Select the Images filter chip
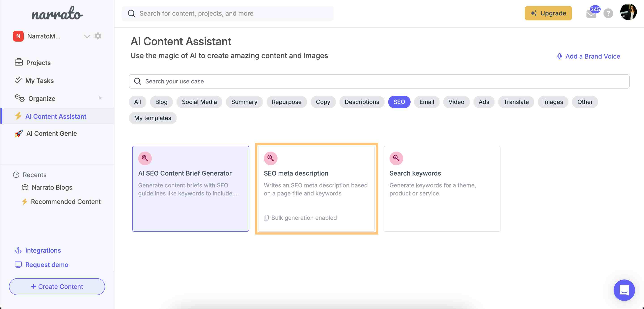Screen dimensions: 644x309 [553, 102]
